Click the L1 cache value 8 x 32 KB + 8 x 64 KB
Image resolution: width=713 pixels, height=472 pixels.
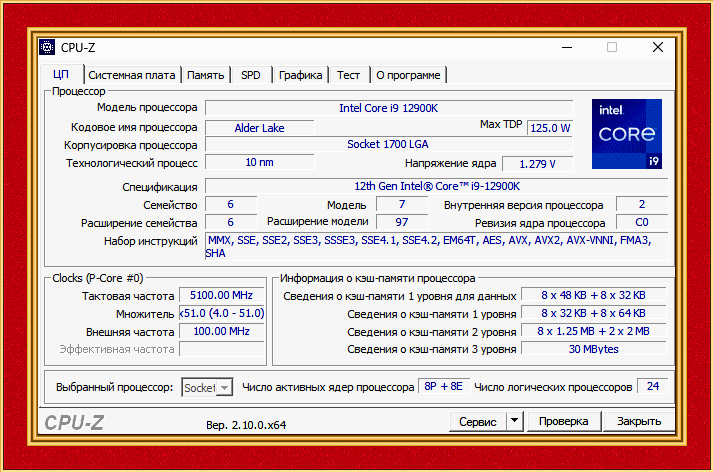593,313
